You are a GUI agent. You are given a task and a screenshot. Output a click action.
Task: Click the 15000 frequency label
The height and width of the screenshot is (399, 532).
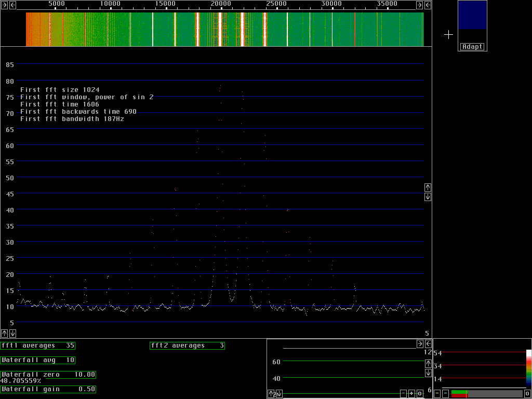[166, 4]
